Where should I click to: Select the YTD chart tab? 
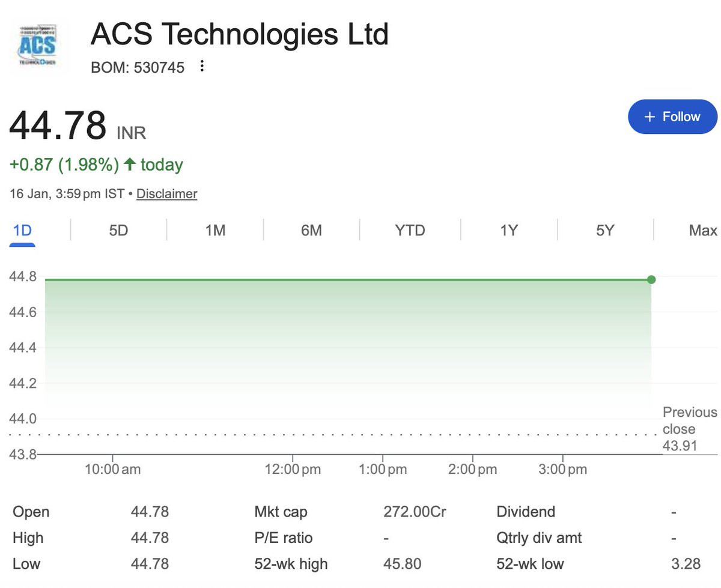[410, 231]
